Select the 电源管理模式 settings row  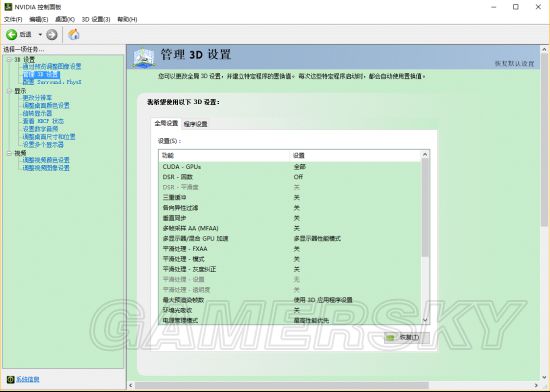click(290, 320)
